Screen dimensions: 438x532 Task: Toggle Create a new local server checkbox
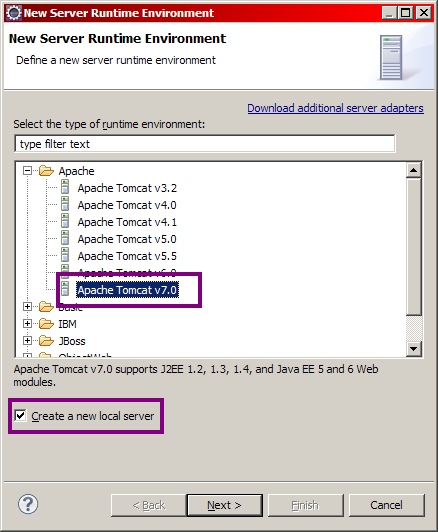[20, 415]
